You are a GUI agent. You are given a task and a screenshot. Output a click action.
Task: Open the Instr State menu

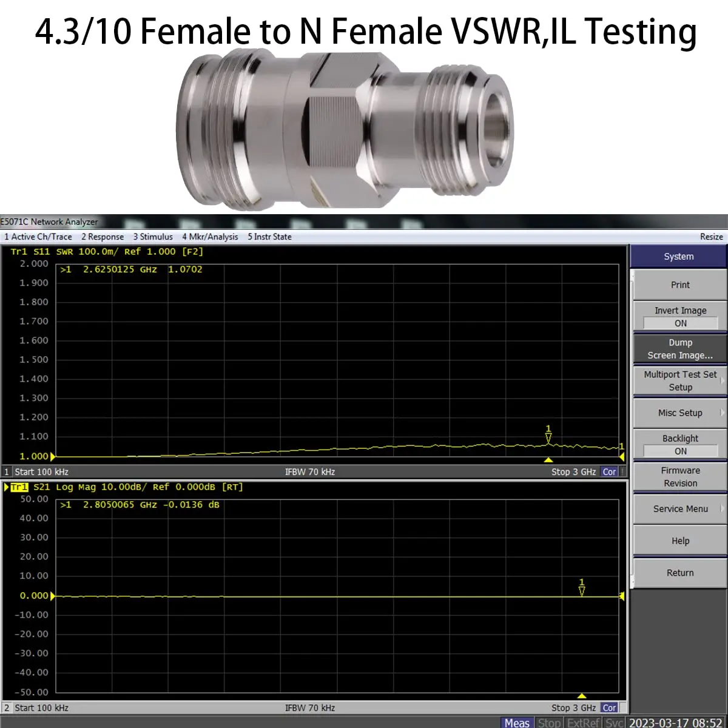pyautogui.click(x=269, y=237)
